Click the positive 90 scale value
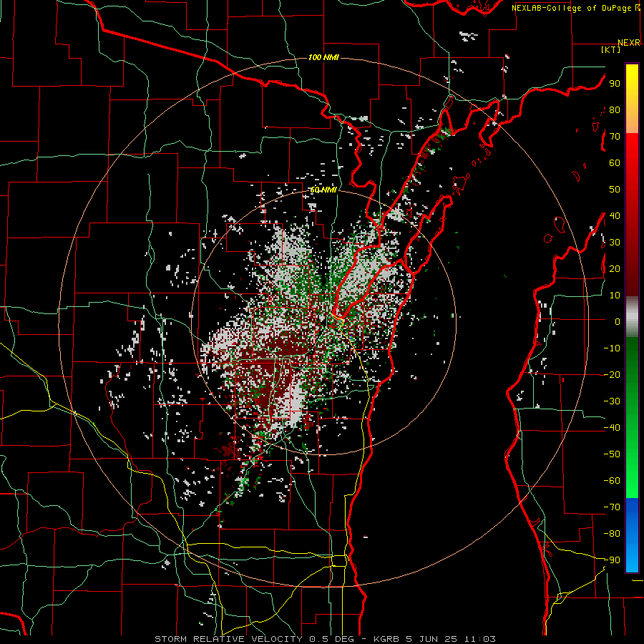 (x=615, y=84)
